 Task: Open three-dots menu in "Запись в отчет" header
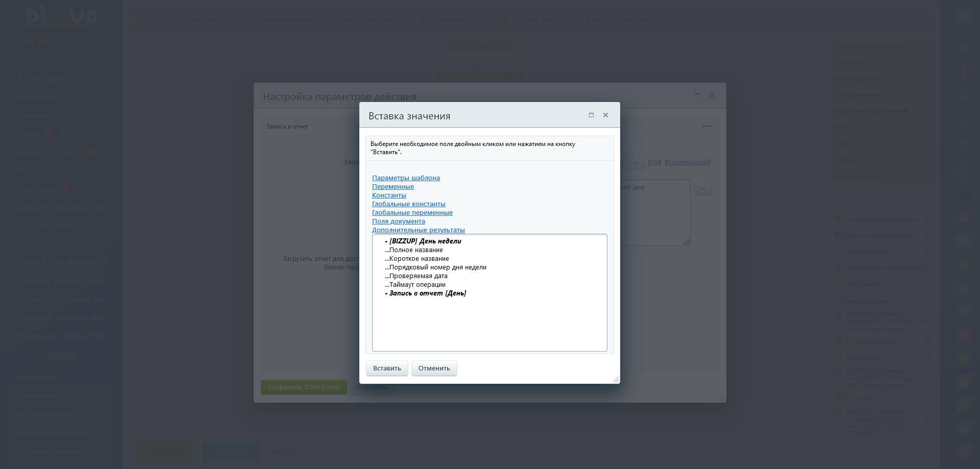[x=706, y=126]
